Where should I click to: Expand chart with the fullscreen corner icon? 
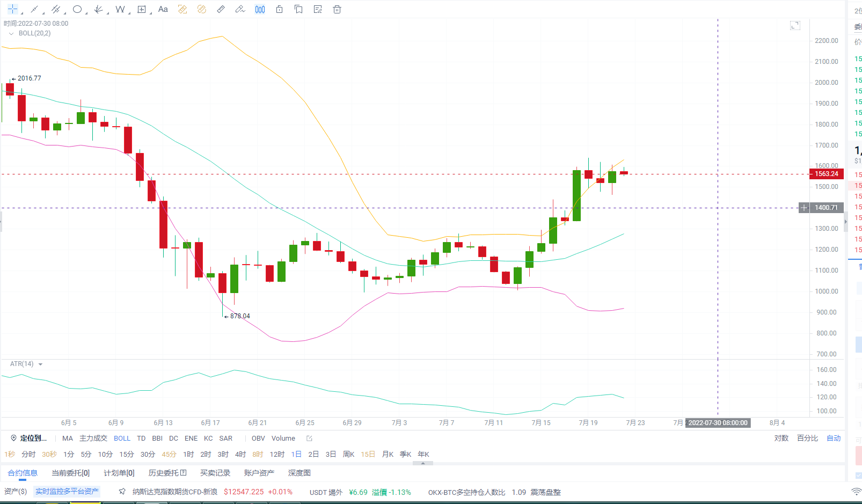point(795,25)
